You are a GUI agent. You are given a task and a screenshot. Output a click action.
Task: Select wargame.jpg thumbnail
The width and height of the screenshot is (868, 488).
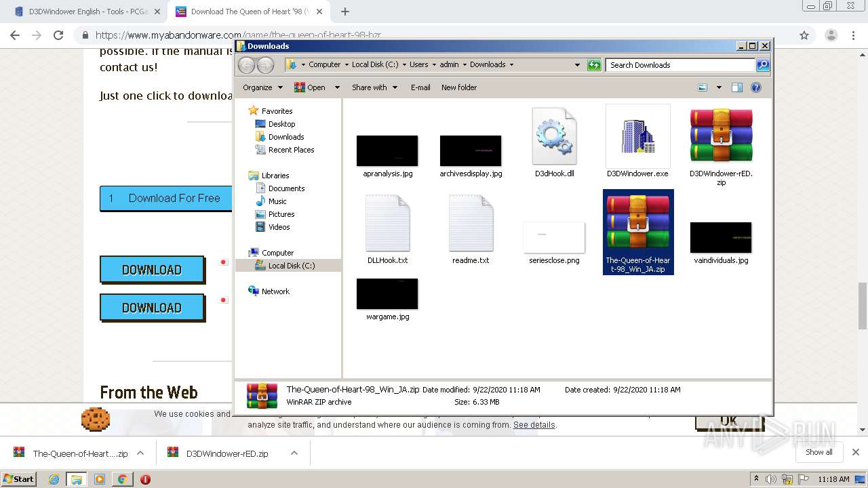387,293
